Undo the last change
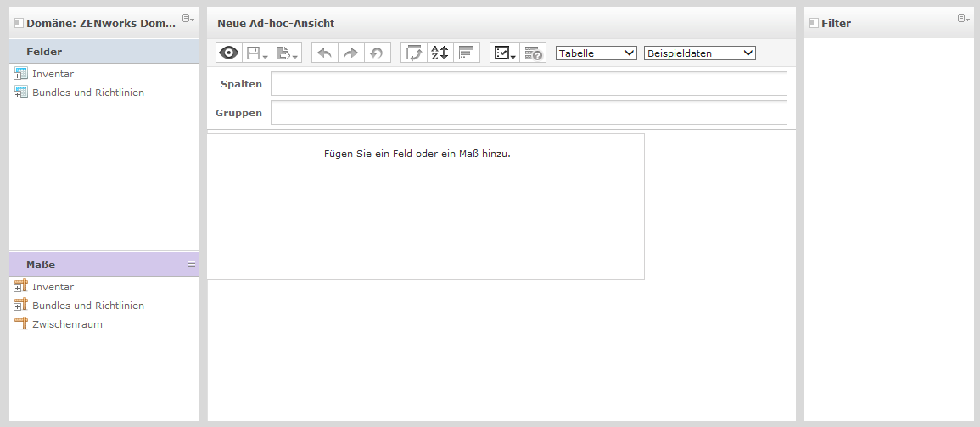980x427 pixels. (324, 53)
